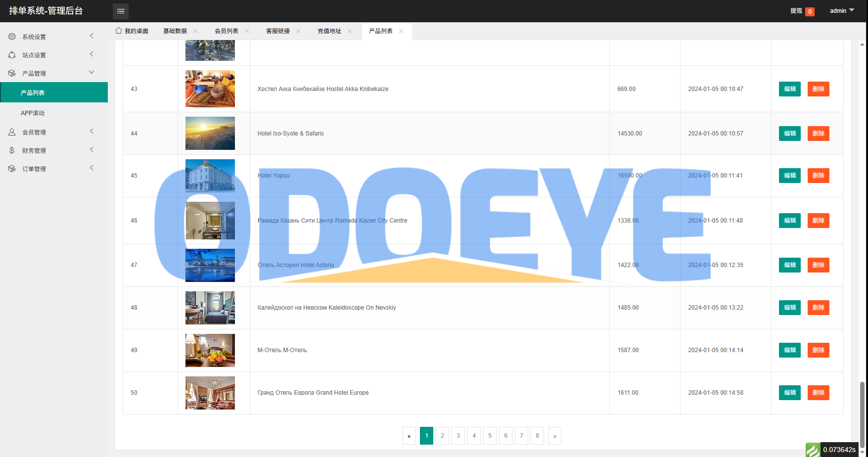Click the 订单管理 sidebar icon

pyautogui.click(x=12, y=169)
